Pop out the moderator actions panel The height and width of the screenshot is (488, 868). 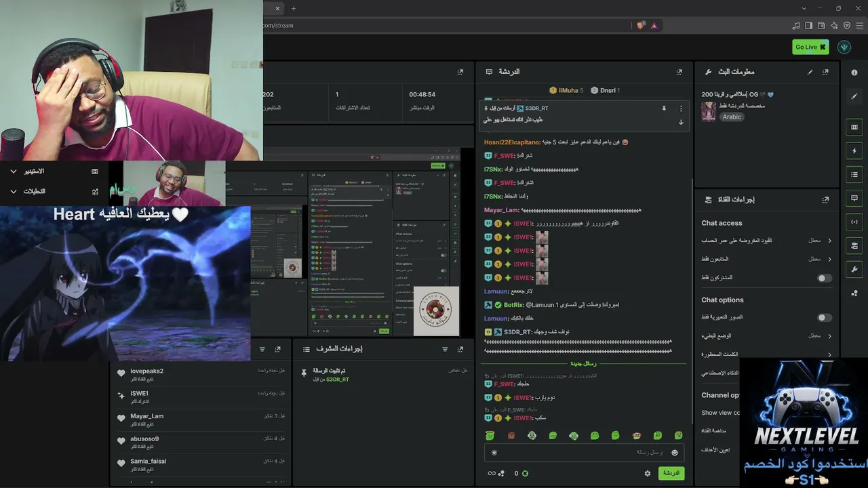click(460, 349)
